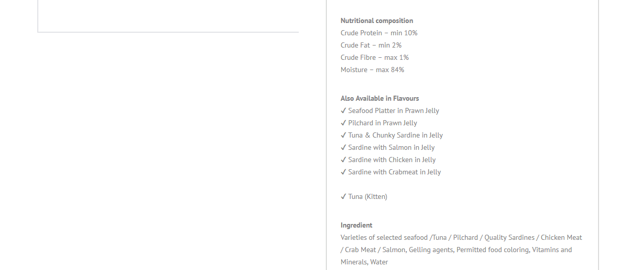Click the Tuna (Kitten) flavour text

[x=368, y=196]
